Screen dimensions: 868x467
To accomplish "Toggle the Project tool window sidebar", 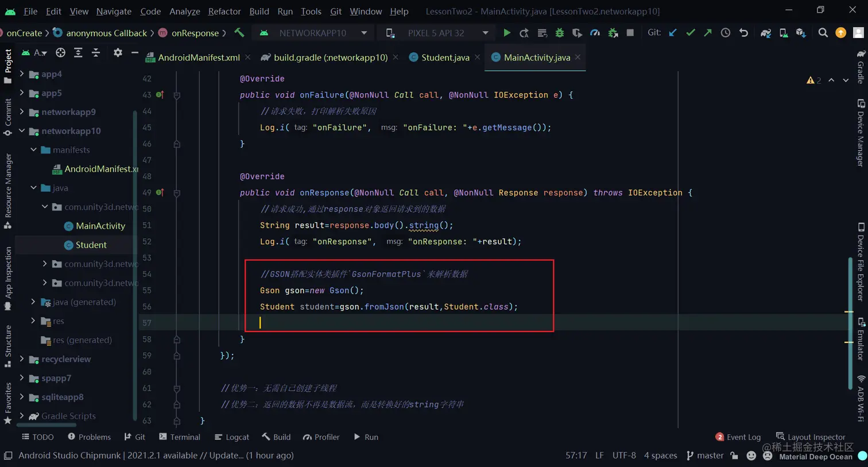I will coord(8,66).
